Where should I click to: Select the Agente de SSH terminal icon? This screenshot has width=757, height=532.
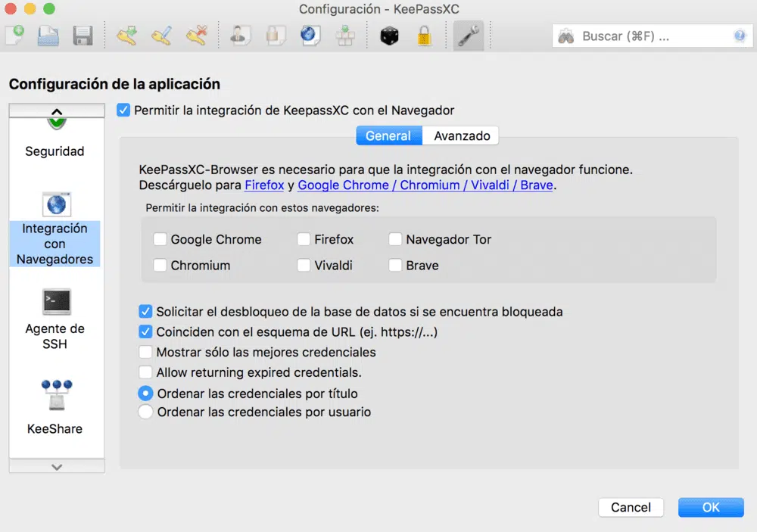pyautogui.click(x=57, y=301)
